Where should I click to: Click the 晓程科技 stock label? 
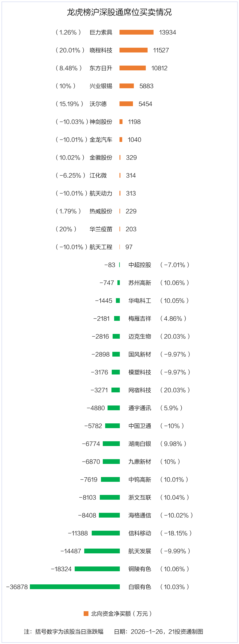point(101,50)
